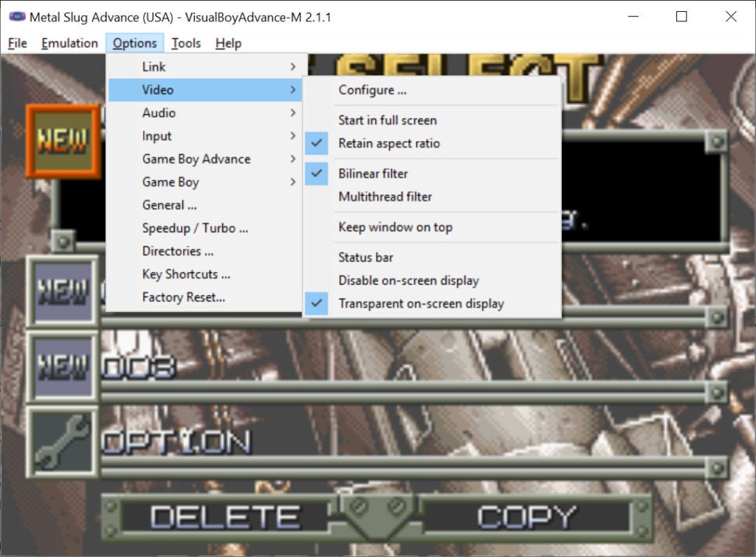756x557 pixels.
Task: Select the Link menu entry
Action: coord(205,66)
